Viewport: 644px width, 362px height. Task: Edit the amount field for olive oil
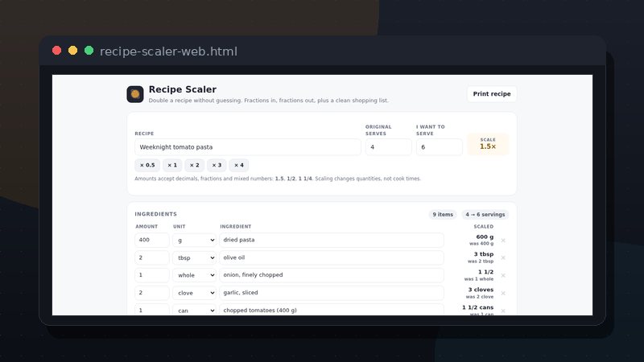point(152,257)
